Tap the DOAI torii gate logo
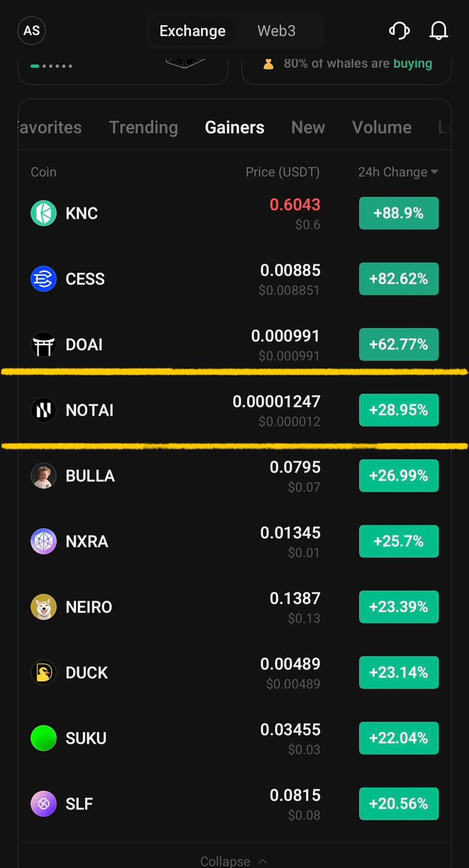The image size is (469, 868). (x=43, y=345)
